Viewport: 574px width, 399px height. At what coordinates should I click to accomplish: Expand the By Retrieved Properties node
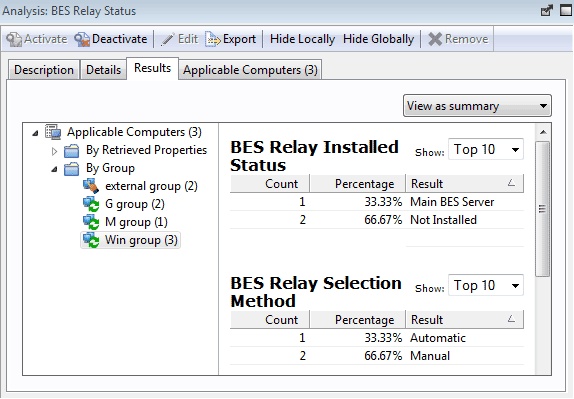54,151
